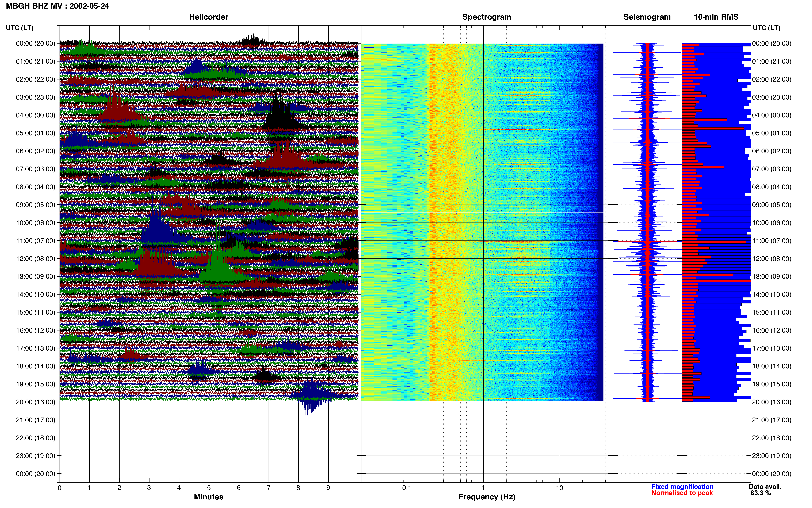Click the '0.1' frequency tick label
The width and height of the screenshot is (812, 508).
pyautogui.click(x=407, y=488)
